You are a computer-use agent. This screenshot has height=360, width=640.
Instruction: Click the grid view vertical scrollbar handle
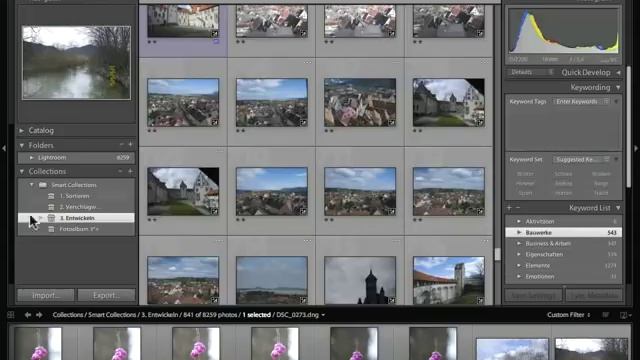click(x=498, y=254)
